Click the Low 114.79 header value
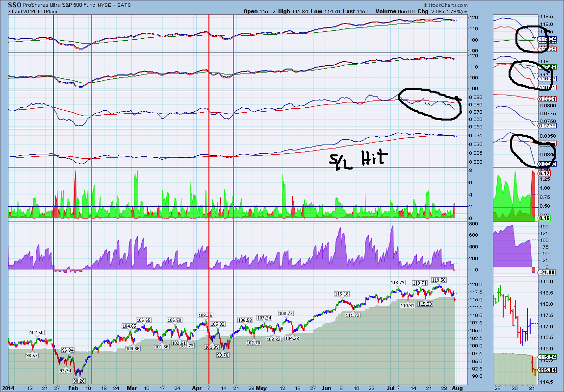The image size is (564, 392). 326,11
